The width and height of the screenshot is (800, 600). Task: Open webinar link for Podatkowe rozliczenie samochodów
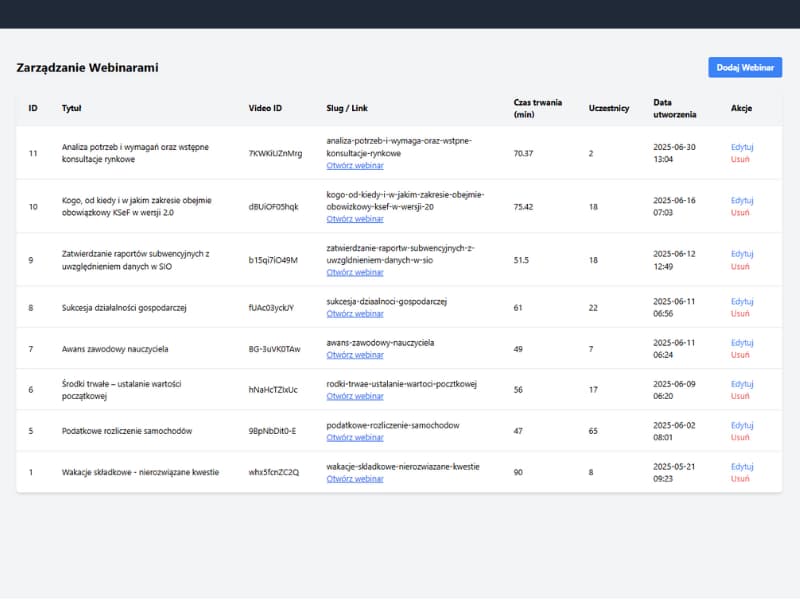[355, 437]
